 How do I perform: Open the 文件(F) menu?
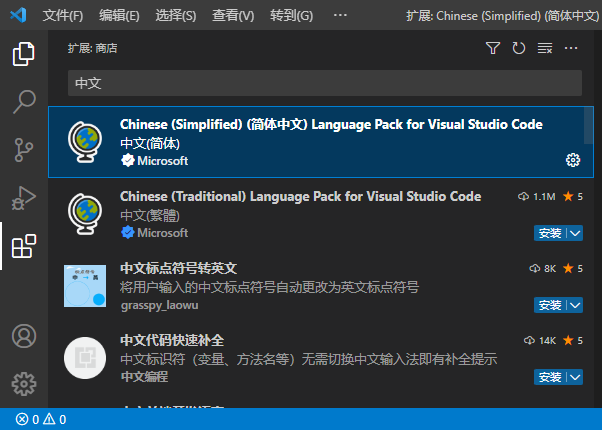pos(63,15)
